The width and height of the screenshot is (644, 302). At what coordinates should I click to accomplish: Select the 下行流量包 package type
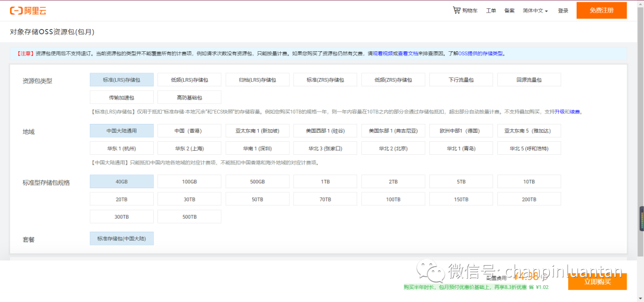pos(461,80)
